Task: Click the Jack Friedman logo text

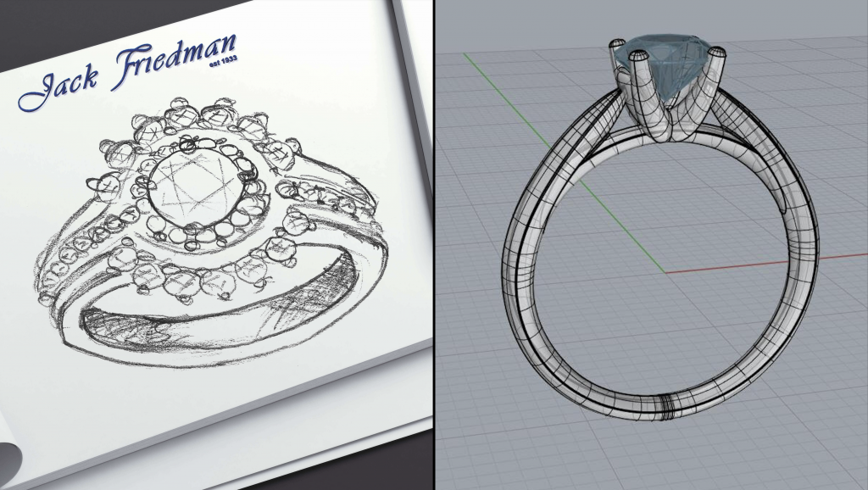Action: 128,71
